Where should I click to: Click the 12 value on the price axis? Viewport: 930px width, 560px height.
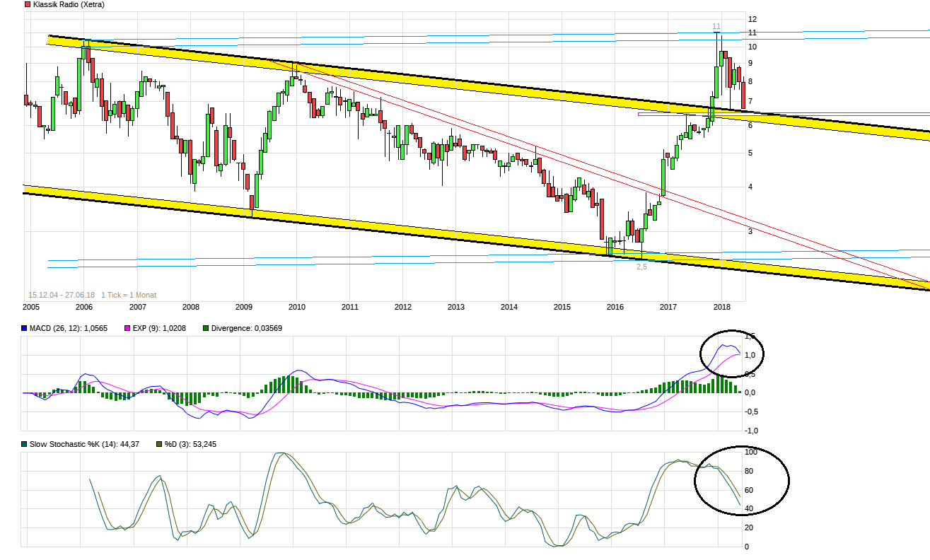pos(752,19)
